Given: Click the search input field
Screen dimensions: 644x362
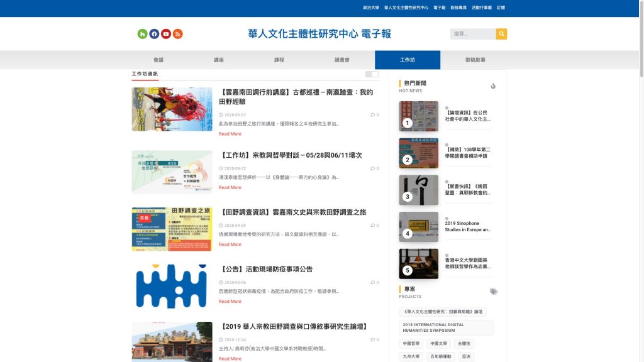Looking at the screenshot, I should (x=472, y=34).
